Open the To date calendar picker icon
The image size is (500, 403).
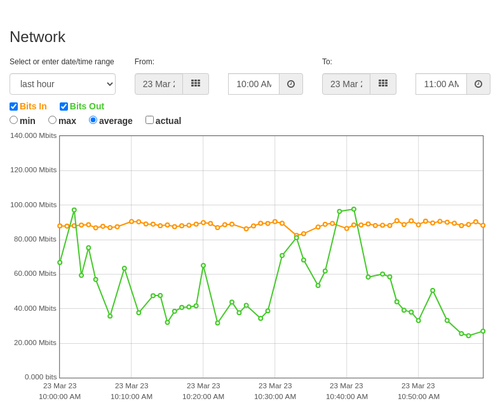pyautogui.click(x=383, y=84)
